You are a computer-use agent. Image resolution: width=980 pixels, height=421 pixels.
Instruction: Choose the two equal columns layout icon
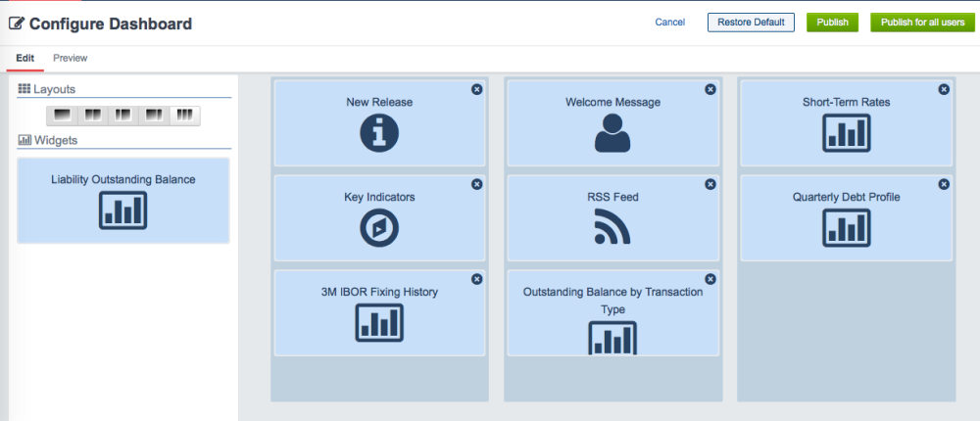(x=92, y=116)
